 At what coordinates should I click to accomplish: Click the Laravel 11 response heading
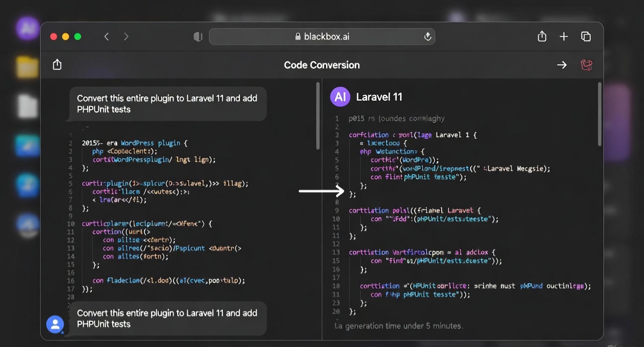coord(379,97)
